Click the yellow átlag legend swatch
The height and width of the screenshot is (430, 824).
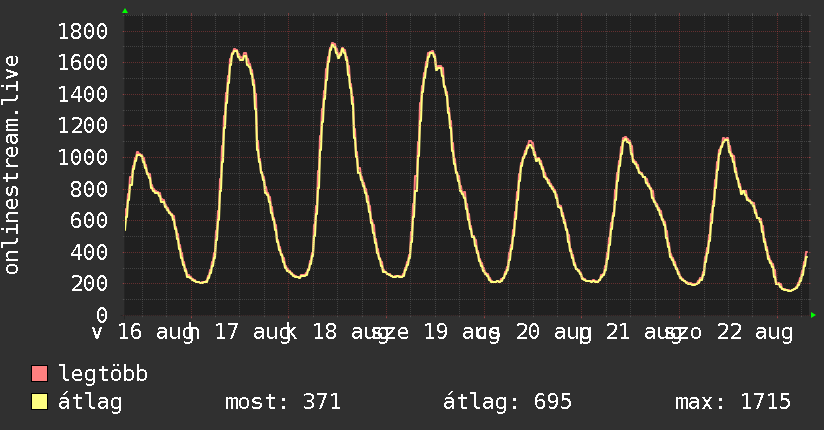[x=39, y=402]
